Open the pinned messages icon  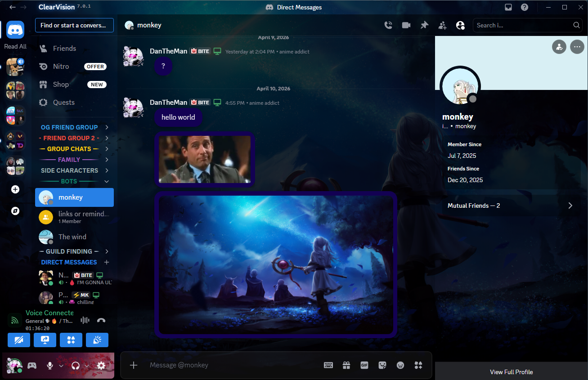[x=424, y=25]
